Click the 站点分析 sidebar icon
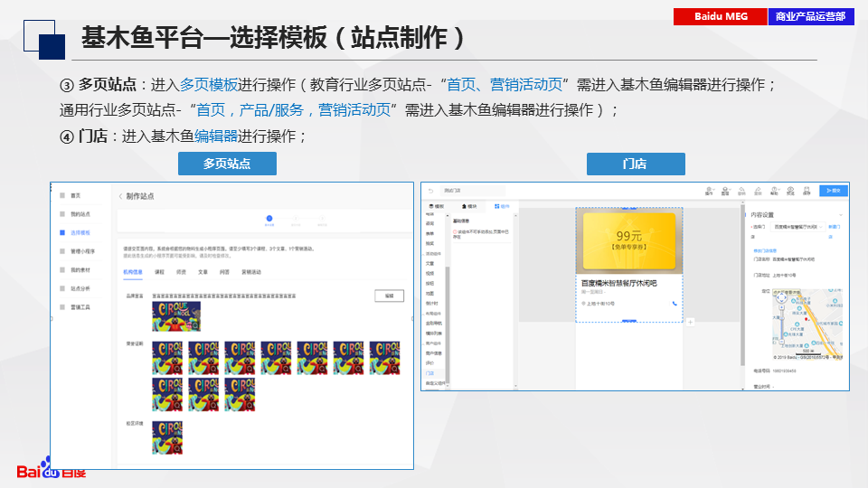868x488 pixels. [x=62, y=288]
